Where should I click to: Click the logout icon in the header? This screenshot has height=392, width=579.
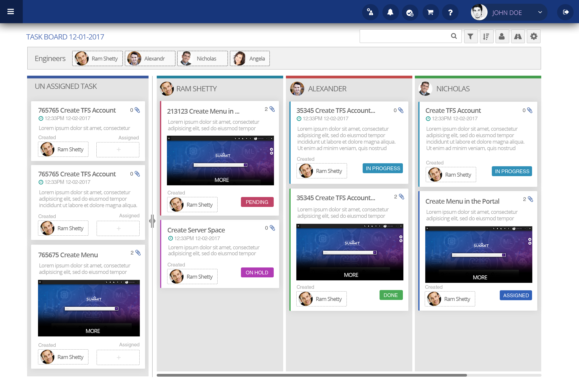(x=566, y=12)
